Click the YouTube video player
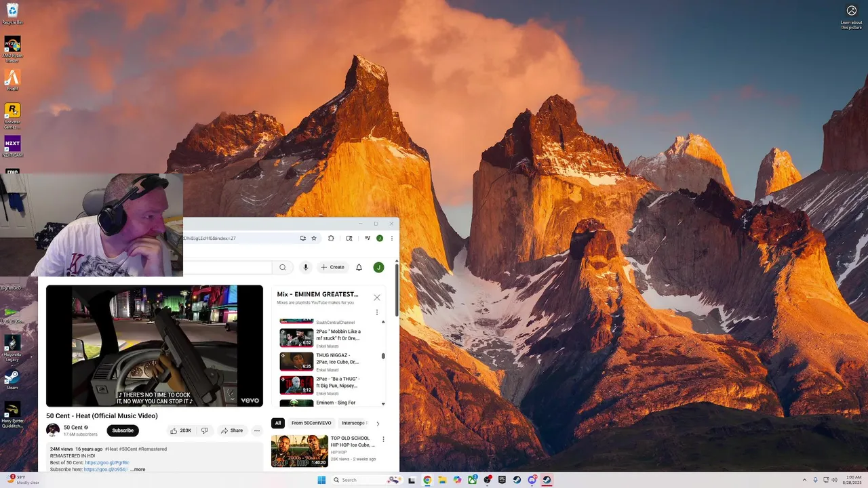This screenshot has width=868, height=488. coord(155,346)
